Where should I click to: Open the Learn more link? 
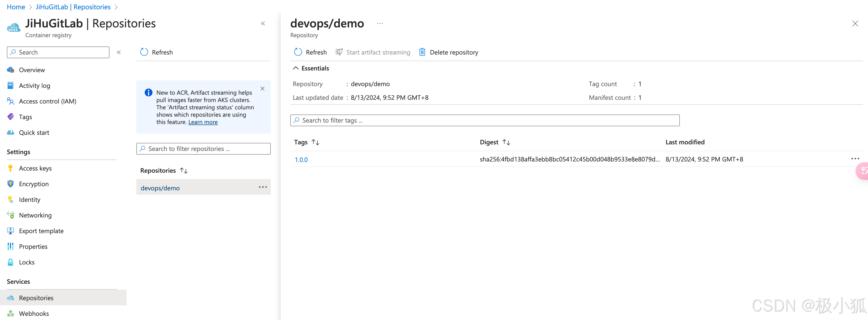[x=203, y=122]
